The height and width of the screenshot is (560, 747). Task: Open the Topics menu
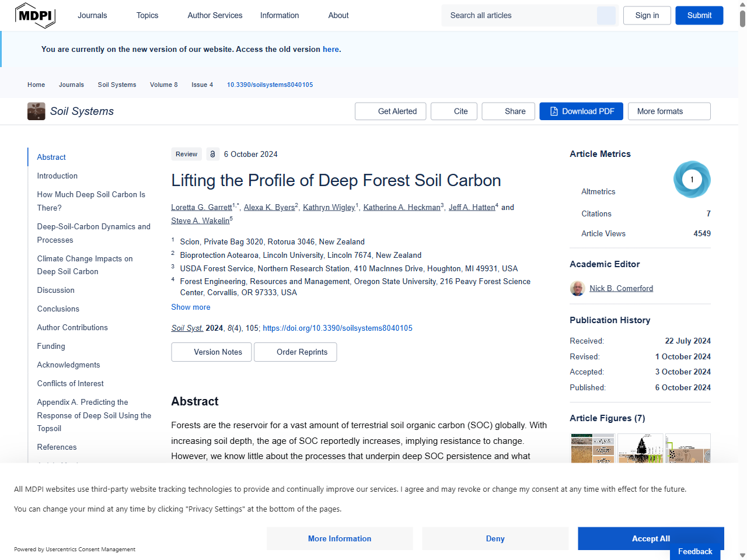tap(147, 16)
